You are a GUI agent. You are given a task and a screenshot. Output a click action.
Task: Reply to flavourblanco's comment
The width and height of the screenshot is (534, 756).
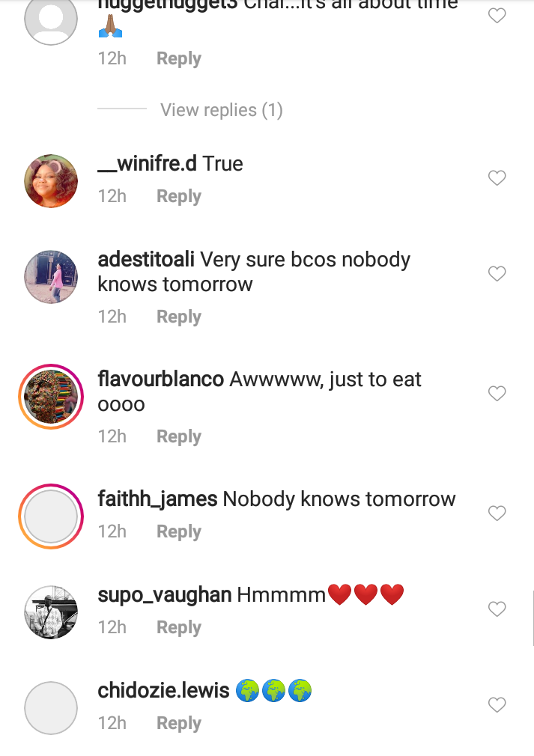(178, 436)
